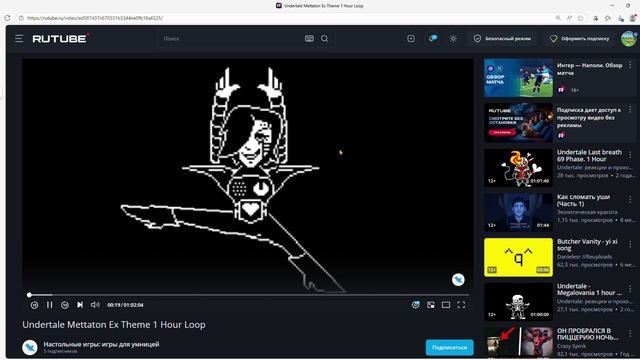Open channel Экологическая красота

[x=587, y=212]
